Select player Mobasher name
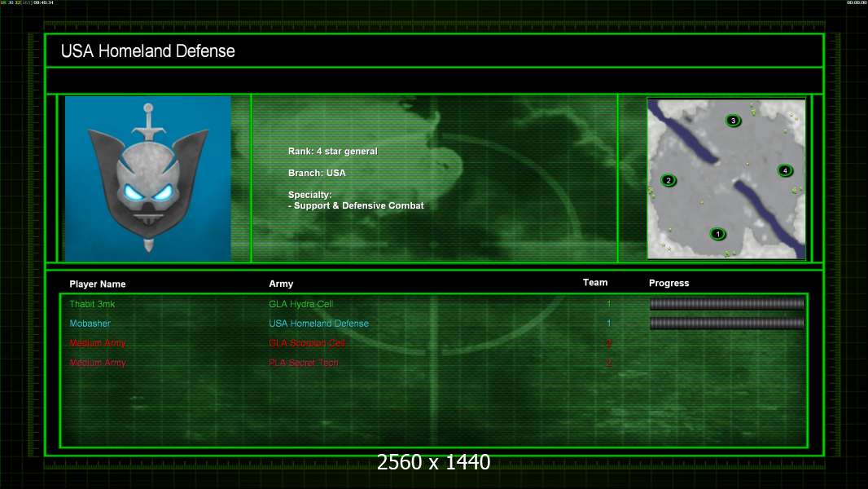The width and height of the screenshot is (868, 489). pyautogui.click(x=90, y=324)
